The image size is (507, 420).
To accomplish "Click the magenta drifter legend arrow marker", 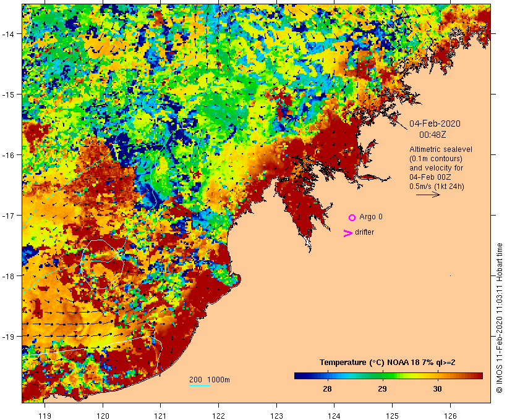I will [347, 233].
